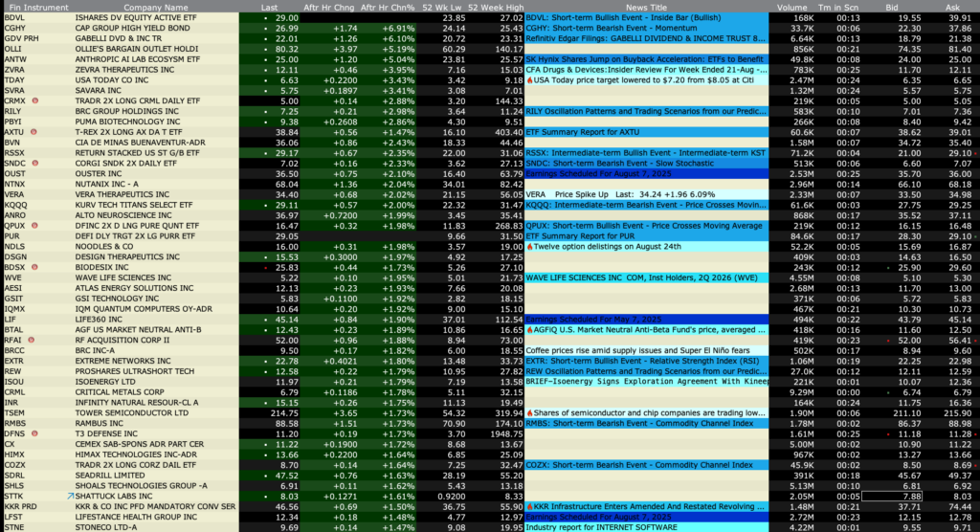Click the red circle icon beside SNDC
Screen dimensions: 980x532
coord(35,164)
